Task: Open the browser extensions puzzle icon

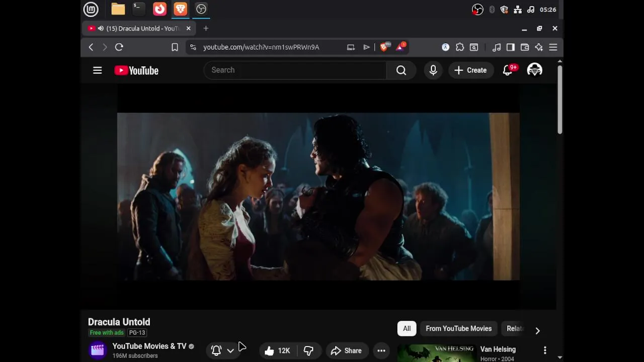Action: 460,47
